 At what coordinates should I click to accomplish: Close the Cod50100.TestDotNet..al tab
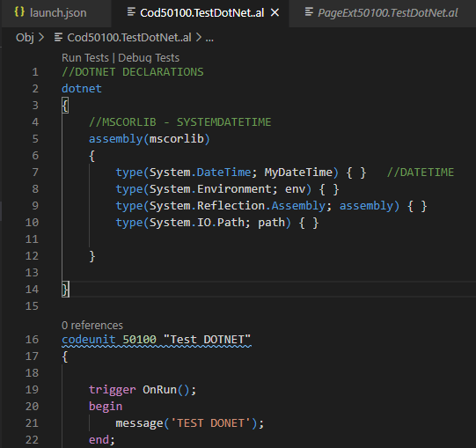click(x=275, y=12)
